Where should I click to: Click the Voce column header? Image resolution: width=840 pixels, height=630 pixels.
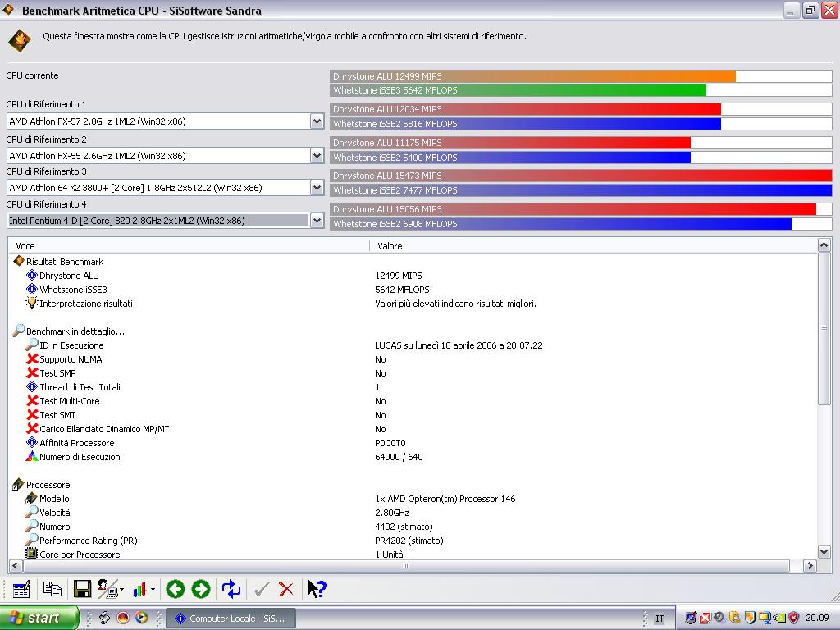(x=189, y=246)
